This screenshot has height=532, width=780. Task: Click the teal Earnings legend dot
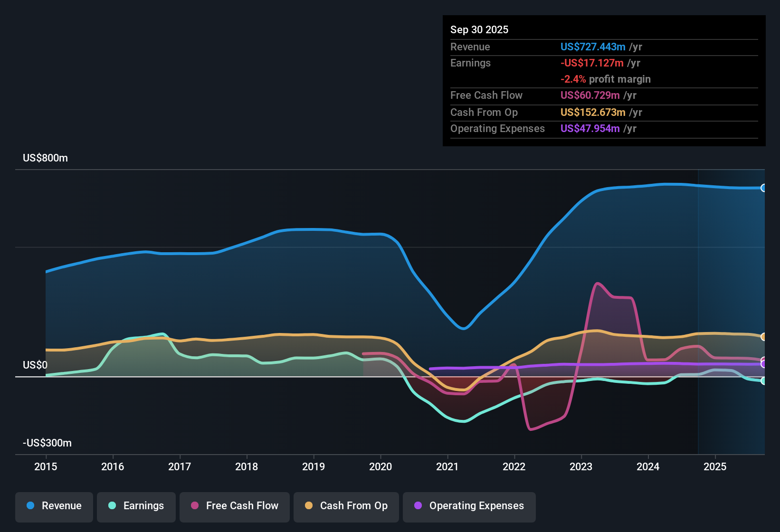[x=112, y=506]
